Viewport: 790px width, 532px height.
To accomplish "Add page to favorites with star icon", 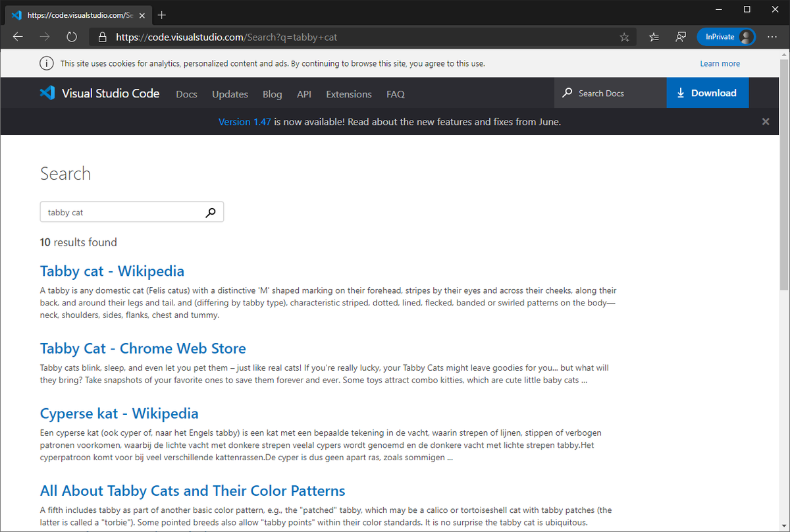I will point(624,38).
